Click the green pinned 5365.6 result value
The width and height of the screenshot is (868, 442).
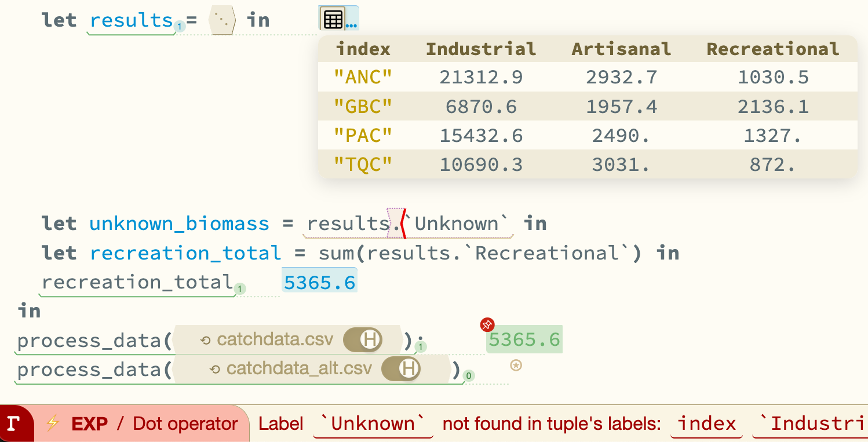tap(524, 339)
